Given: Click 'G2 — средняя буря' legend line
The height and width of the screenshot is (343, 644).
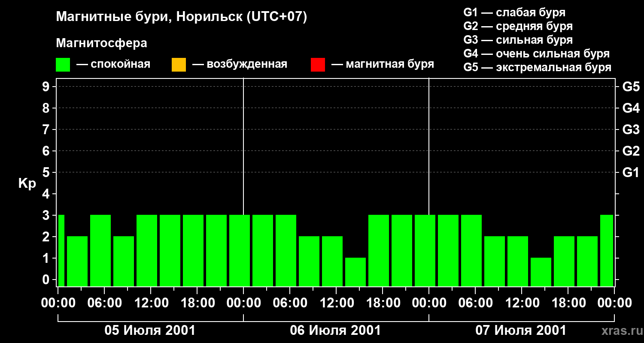Looking at the screenshot, I should [x=518, y=26].
